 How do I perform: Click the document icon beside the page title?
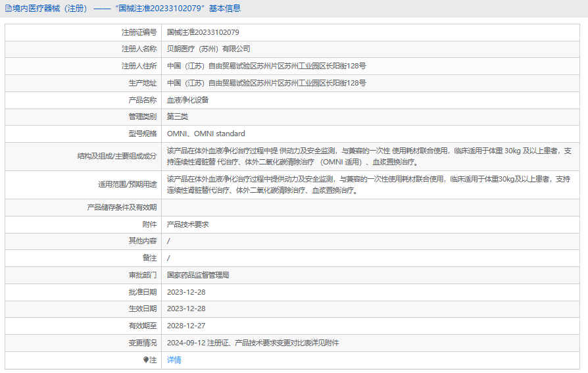[x=9, y=9]
